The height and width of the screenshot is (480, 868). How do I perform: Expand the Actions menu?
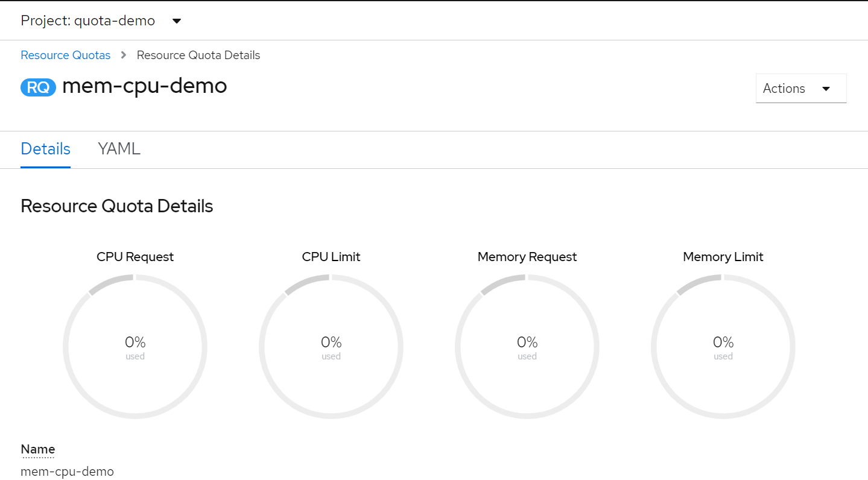pos(800,88)
